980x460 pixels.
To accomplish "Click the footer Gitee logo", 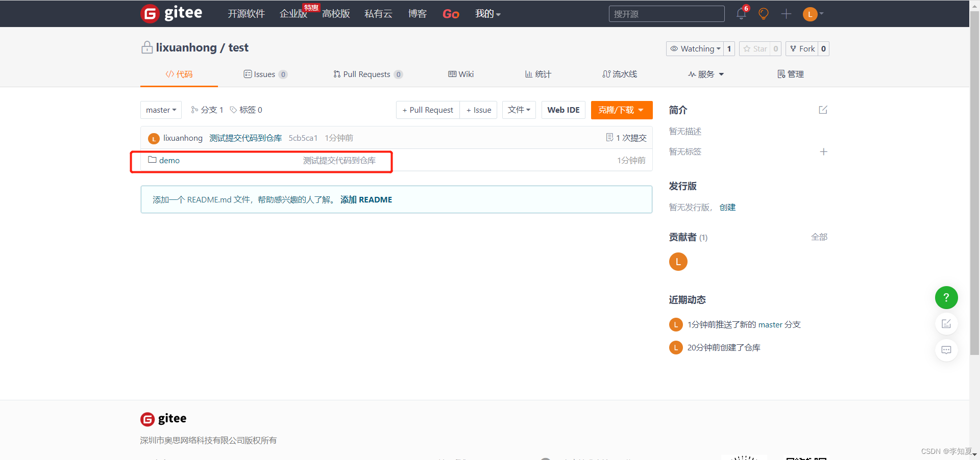I will (x=163, y=419).
